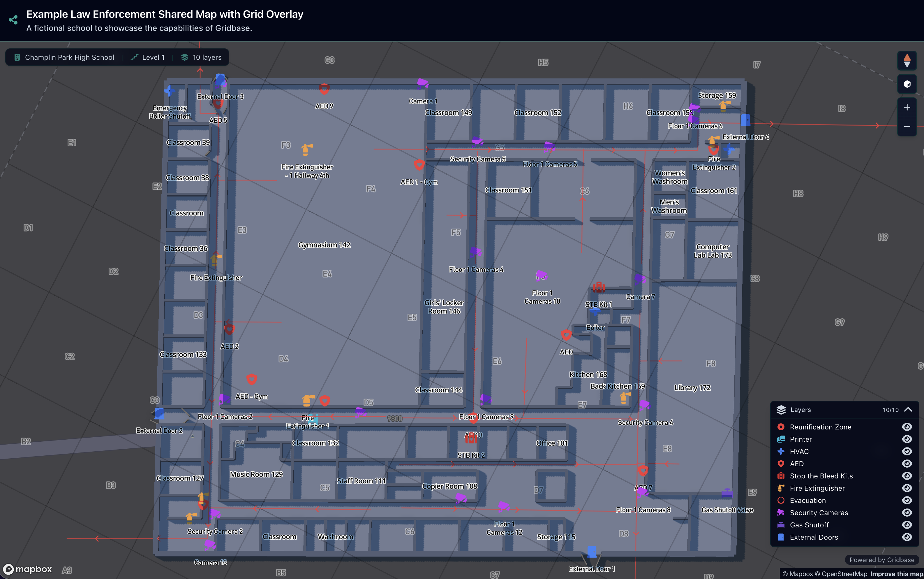Toggle Gas Shutoff layer visibility
The image size is (924, 579).
[x=907, y=524]
